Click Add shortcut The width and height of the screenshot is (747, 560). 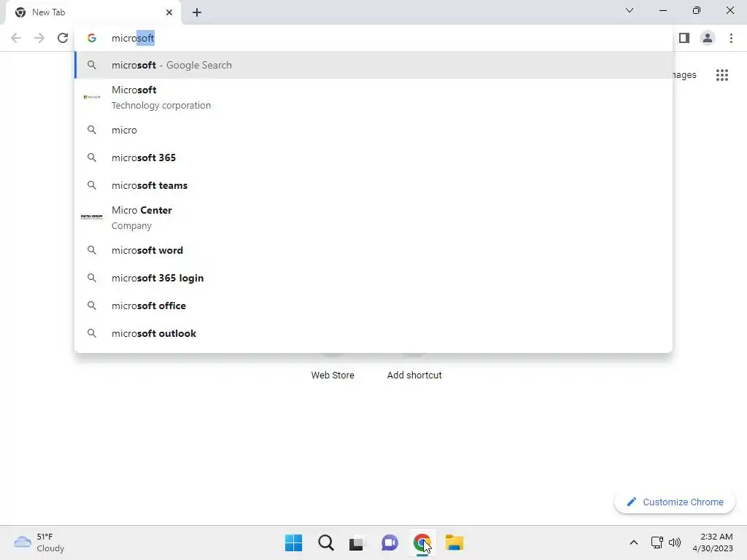(414, 375)
